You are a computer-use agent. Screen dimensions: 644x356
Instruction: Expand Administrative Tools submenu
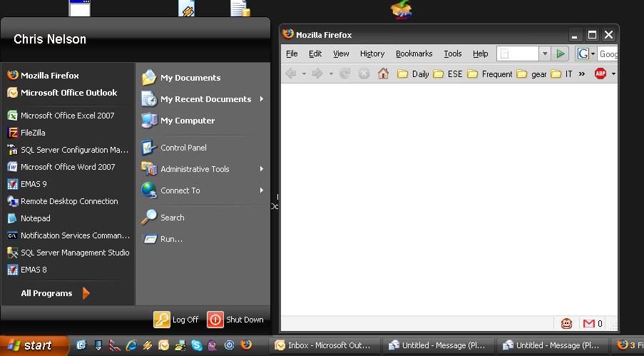tap(203, 169)
